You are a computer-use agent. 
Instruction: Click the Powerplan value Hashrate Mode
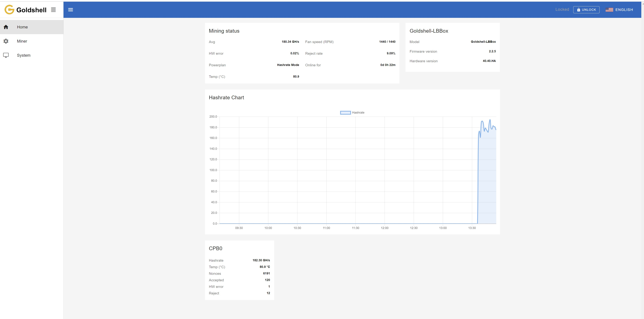coord(288,65)
